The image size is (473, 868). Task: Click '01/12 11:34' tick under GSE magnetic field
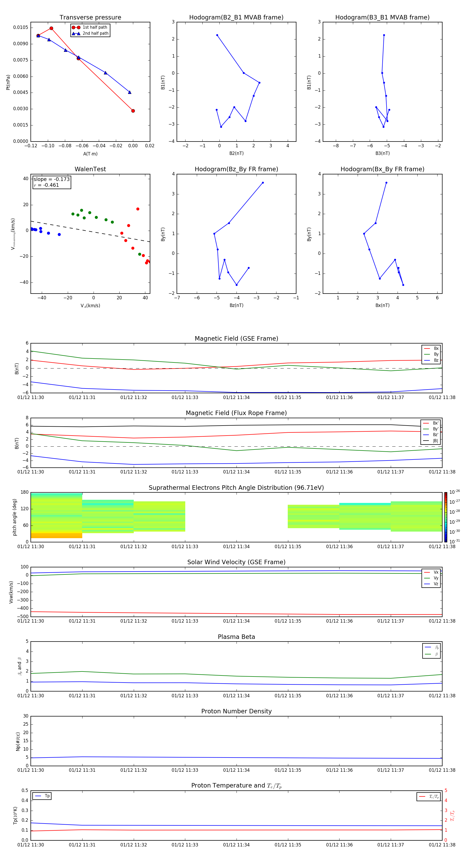point(236,398)
